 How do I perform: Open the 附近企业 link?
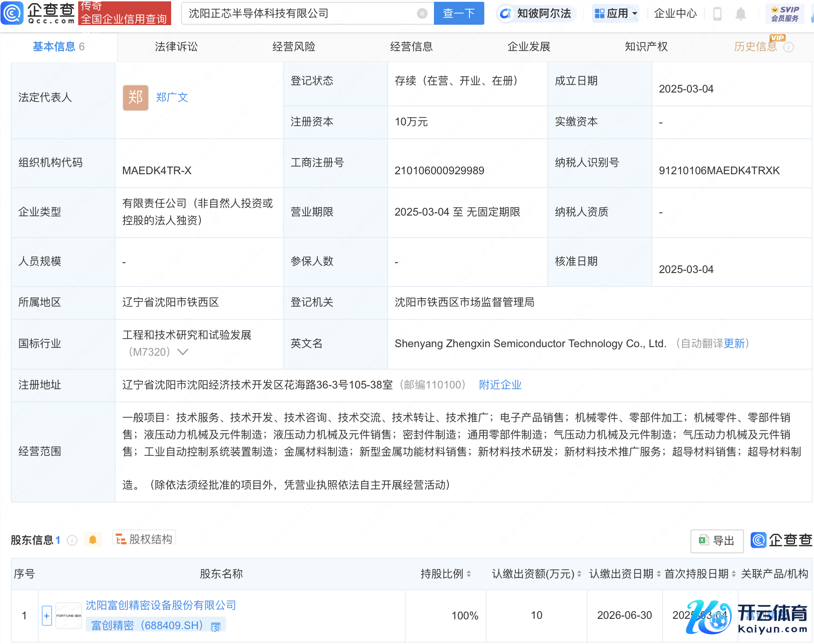[500, 385]
